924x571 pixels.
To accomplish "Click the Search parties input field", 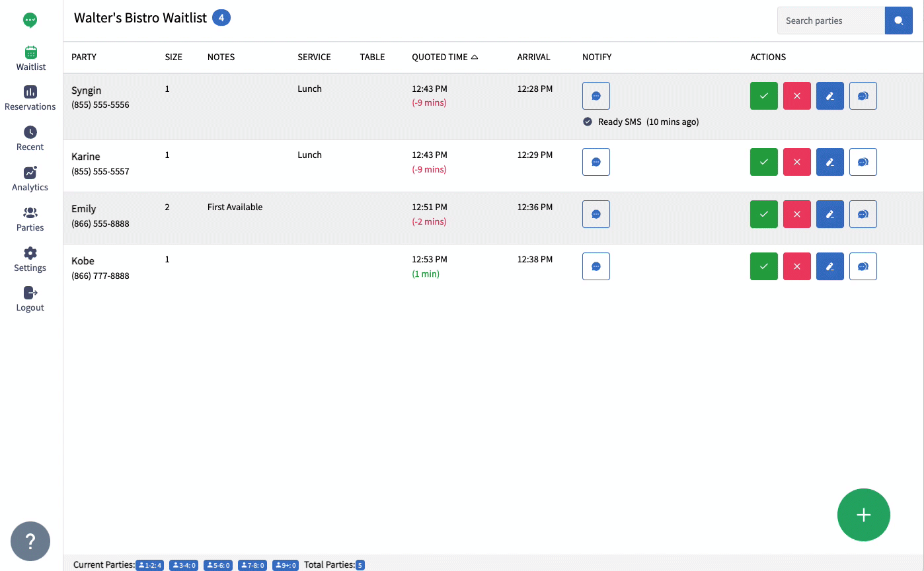I will pos(831,20).
